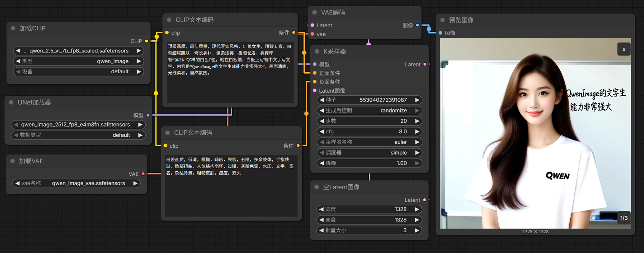Open the vae名称 dropdown
The image size is (644, 253).
76,183
